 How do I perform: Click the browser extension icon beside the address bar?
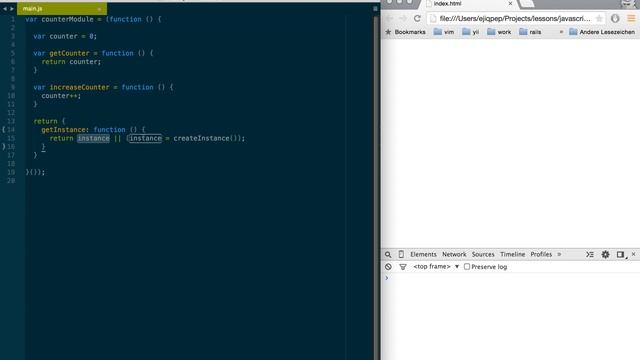click(x=615, y=18)
